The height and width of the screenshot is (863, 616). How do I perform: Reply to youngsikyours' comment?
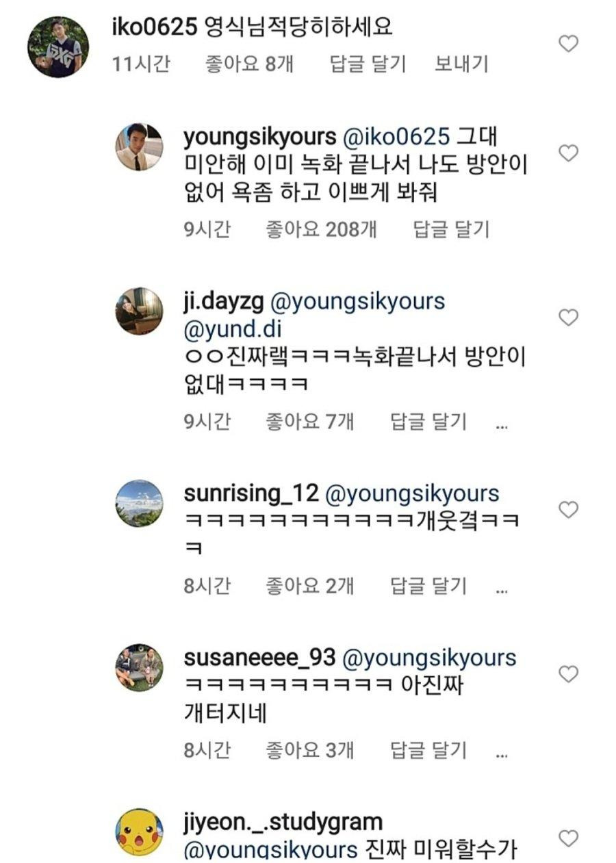coord(452,229)
